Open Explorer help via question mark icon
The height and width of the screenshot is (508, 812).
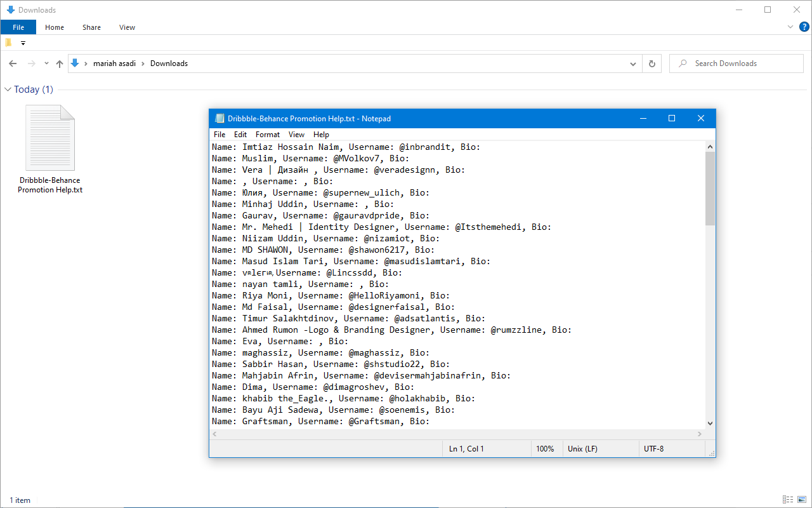point(804,27)
